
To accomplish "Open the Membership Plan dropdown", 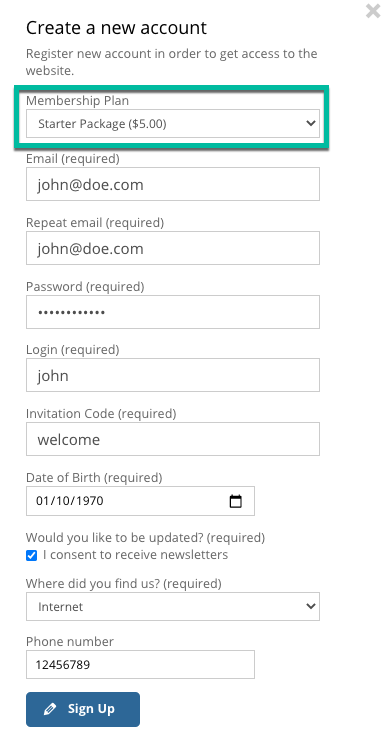I will [x=173, y=124].
